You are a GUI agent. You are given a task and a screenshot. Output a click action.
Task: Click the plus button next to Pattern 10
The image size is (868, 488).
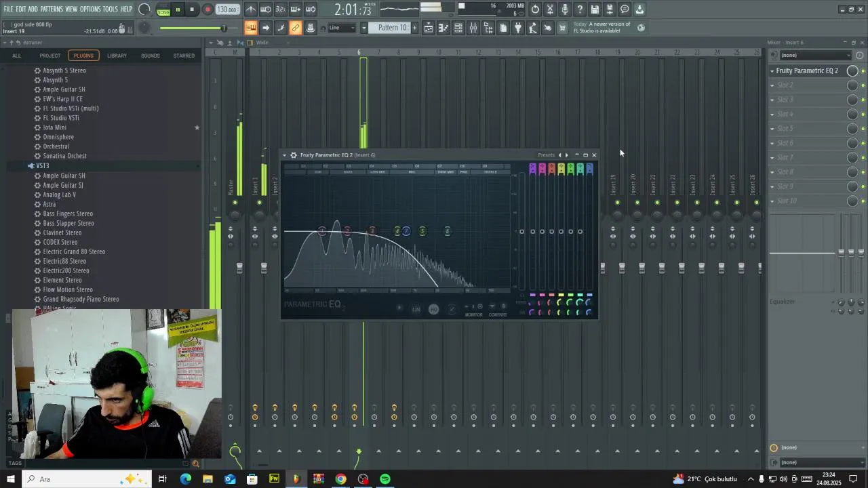[415, 28]
